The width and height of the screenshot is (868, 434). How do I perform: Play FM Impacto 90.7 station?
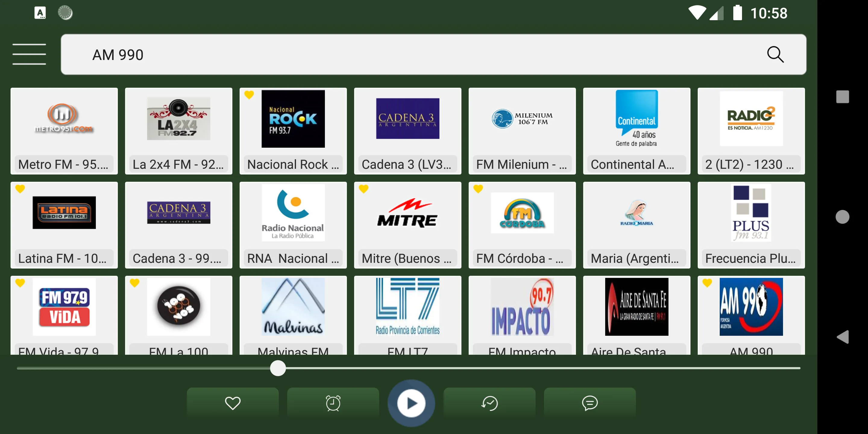[522, 315]
